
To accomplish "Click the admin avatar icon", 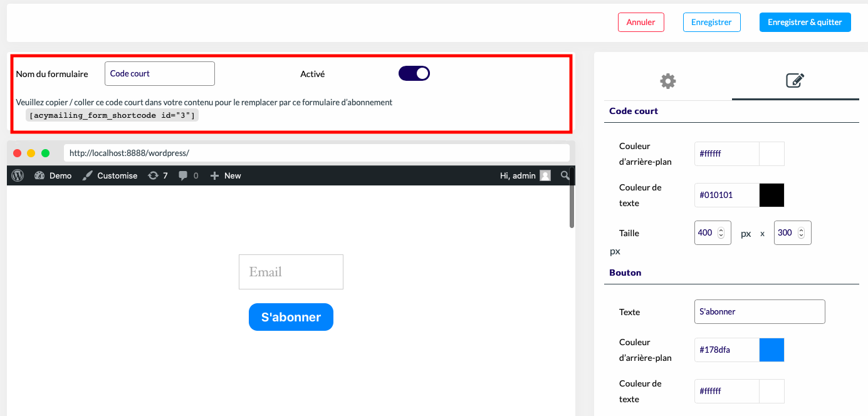I will [545, 175].
